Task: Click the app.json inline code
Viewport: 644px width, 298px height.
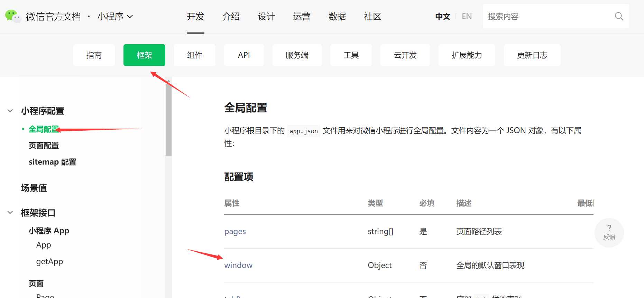Action: tap(304, 131)
